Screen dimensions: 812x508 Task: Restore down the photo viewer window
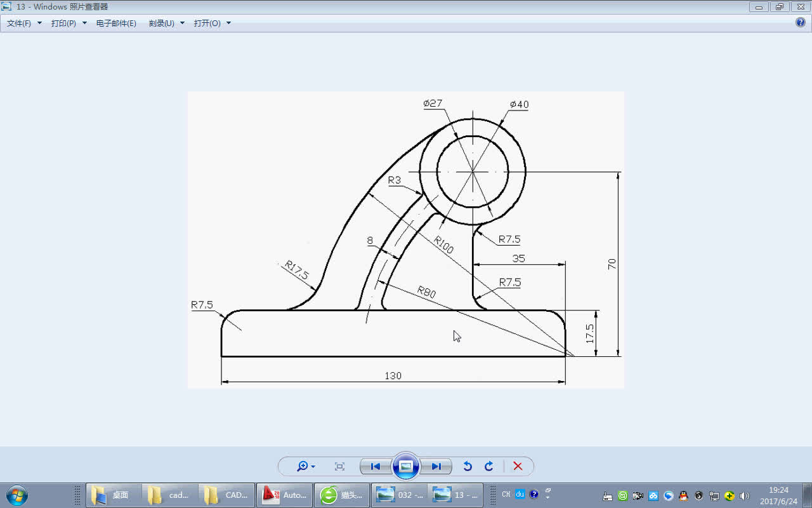(x=779, y=7)
